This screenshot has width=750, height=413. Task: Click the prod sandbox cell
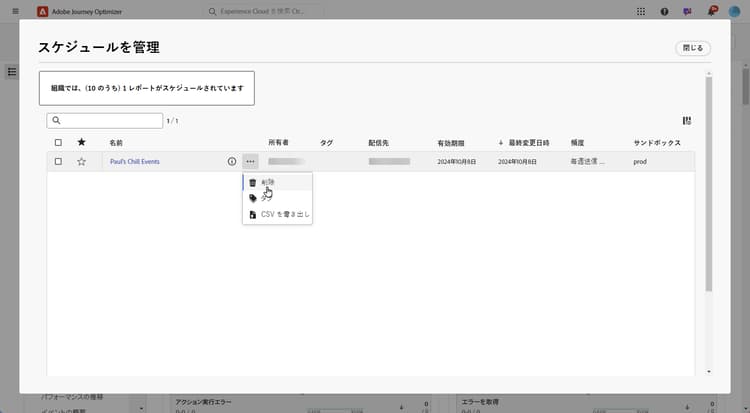tap(640, 162)
